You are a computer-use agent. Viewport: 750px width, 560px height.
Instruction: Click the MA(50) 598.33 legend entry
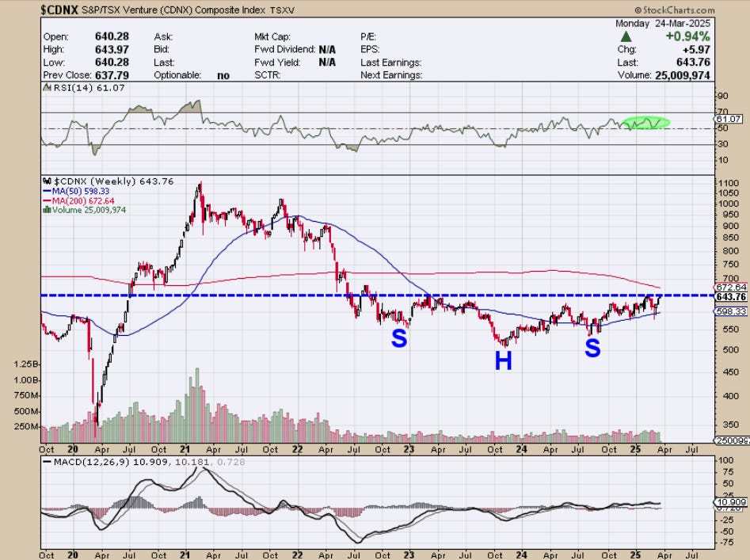(x=77, y=192)
